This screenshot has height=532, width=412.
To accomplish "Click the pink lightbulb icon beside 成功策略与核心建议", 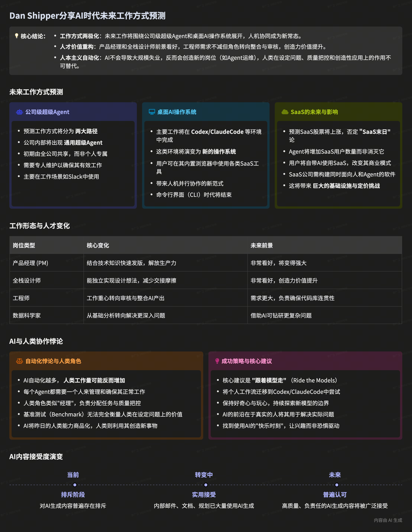I will point(217,361).
